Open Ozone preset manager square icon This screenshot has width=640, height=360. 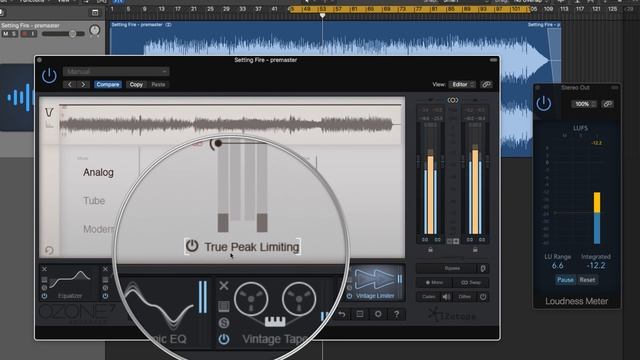360,314
